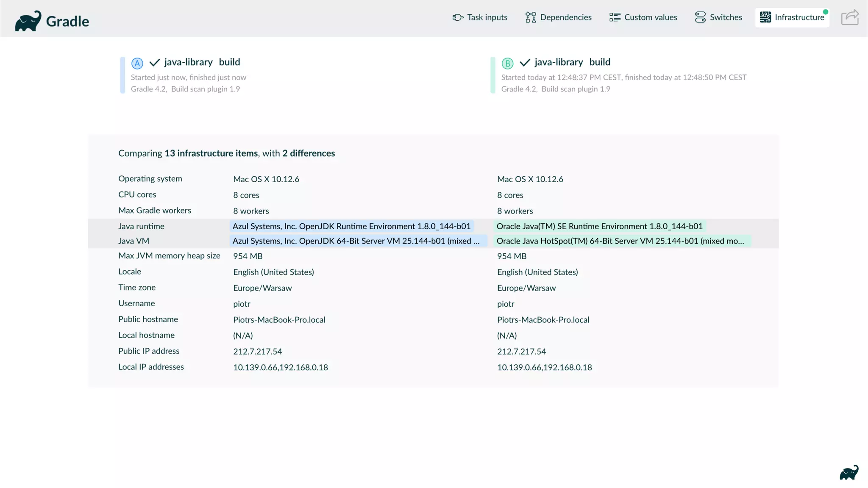Open build B java-library title link
This screenshot has width=868, height=488.
coord(559,62)
